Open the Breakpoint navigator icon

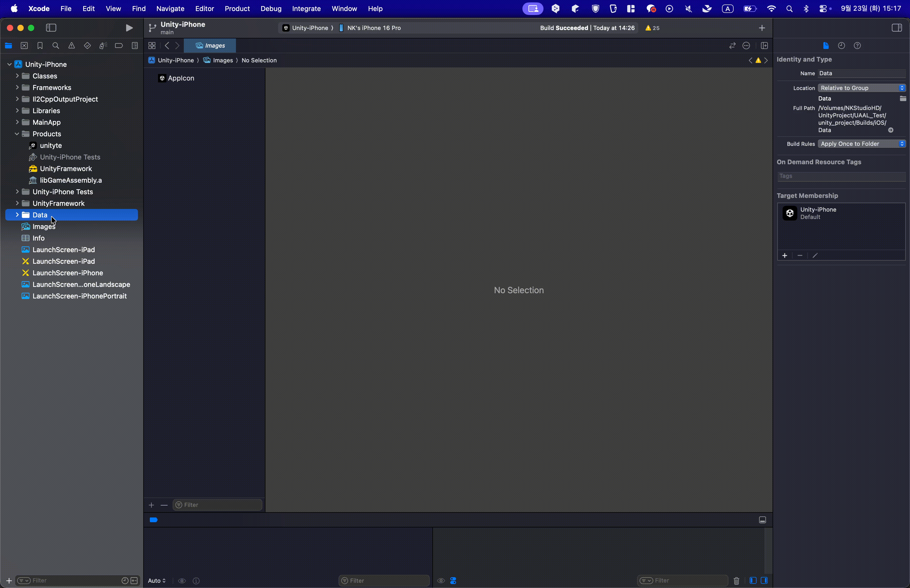pyautogui.click(x=119, y=46)
